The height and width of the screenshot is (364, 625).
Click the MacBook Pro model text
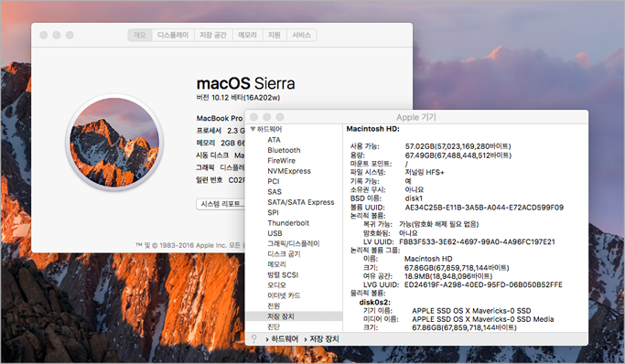(220, 118)
